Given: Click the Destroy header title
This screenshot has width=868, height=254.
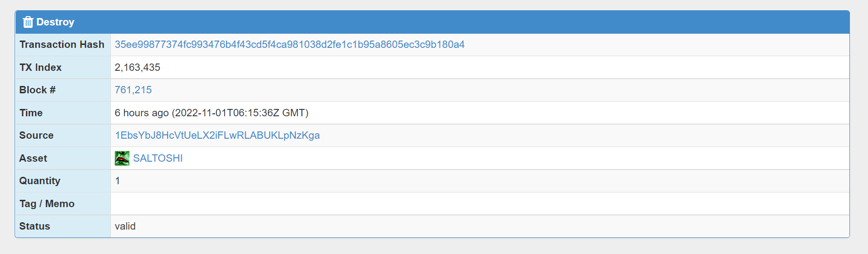Looking at the screenshot, I should (x=55, y=22).
